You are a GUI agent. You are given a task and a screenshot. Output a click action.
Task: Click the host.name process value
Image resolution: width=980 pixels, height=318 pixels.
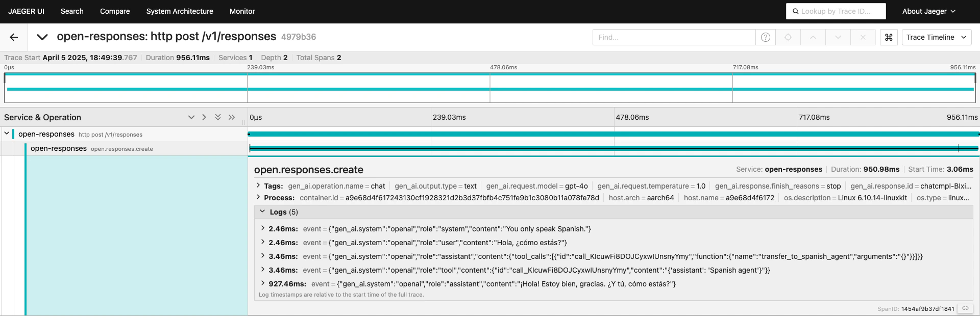coord(750,198)
